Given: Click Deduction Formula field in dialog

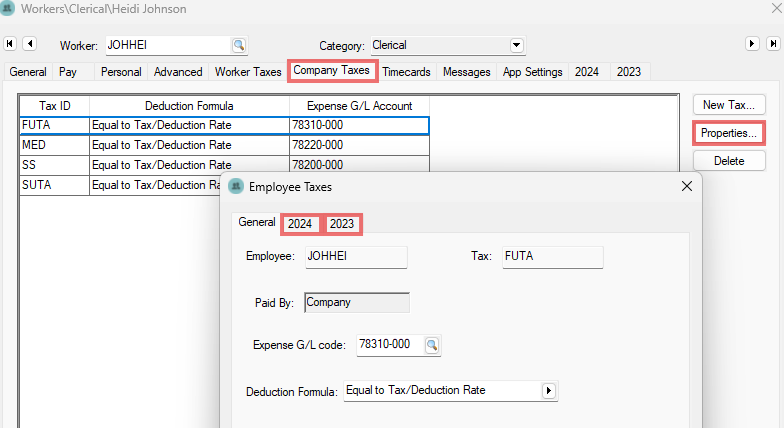Looking at the screenshot, I should pos(443,390).
